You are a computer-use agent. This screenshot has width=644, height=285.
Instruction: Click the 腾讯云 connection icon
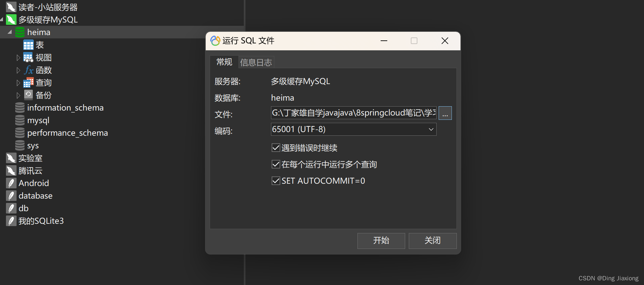pos(11,170)
